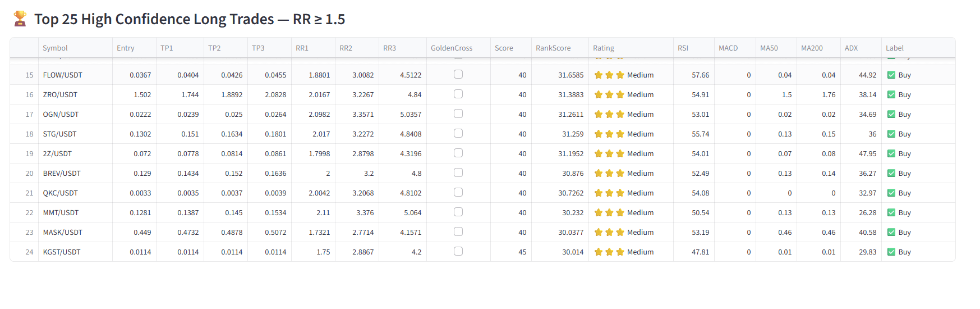The width and height of the screenshot is (980, 309).
Task: Click the RSI column header
Action: click(683, 48)
